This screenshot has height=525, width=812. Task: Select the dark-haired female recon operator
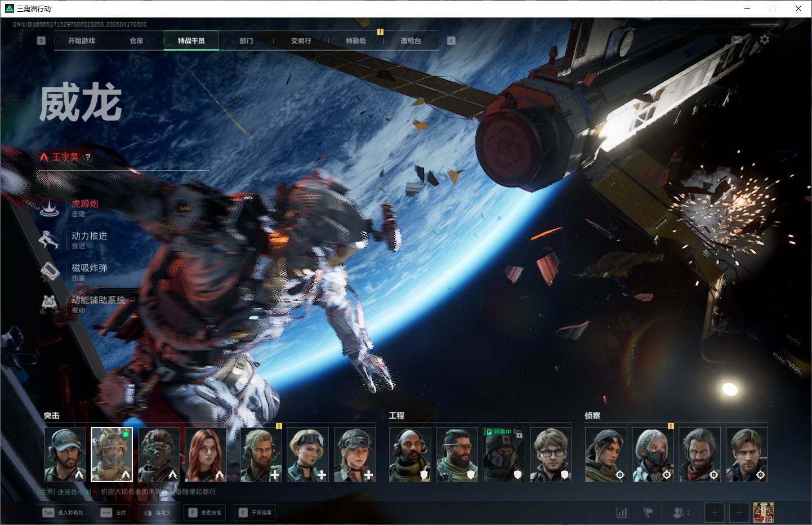click(606, 455)
